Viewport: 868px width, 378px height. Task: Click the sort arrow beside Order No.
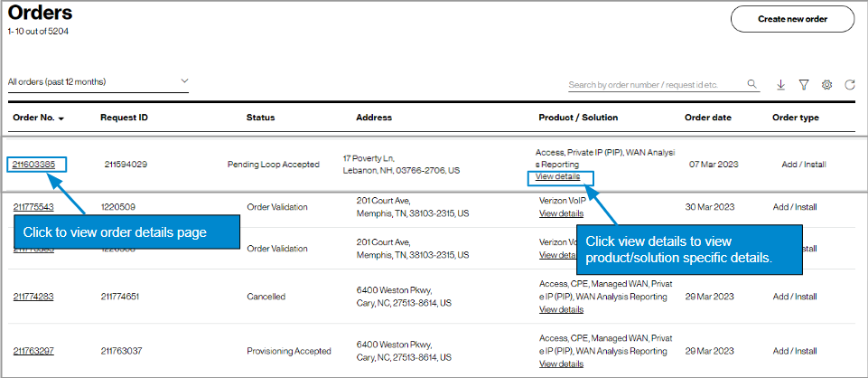(61, 118)
